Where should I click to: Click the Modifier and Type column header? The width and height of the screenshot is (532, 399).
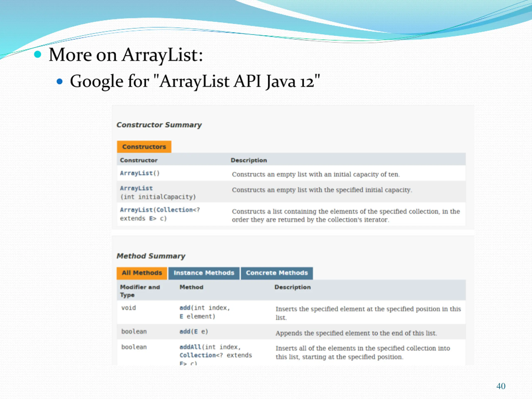point(140,291)
